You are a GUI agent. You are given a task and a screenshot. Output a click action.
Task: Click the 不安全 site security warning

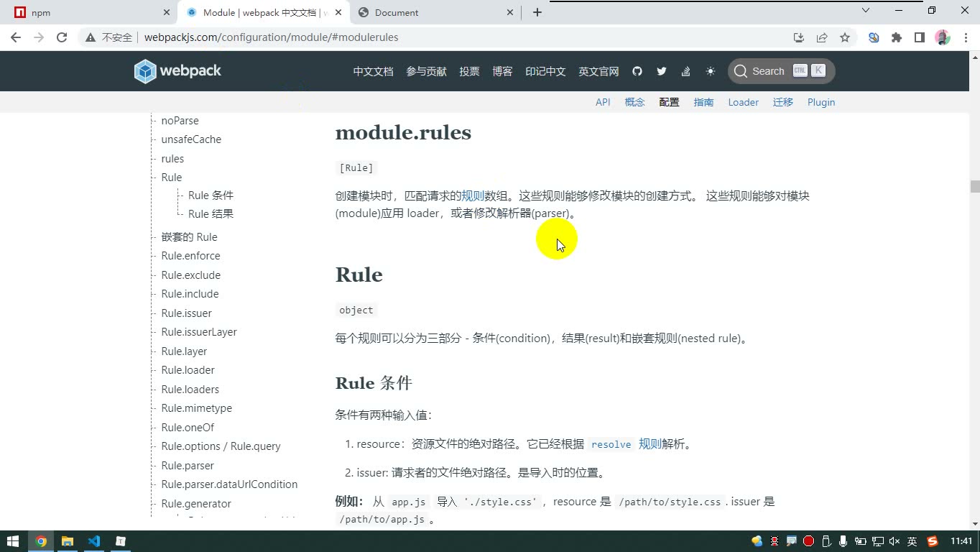tap(108, 37)
